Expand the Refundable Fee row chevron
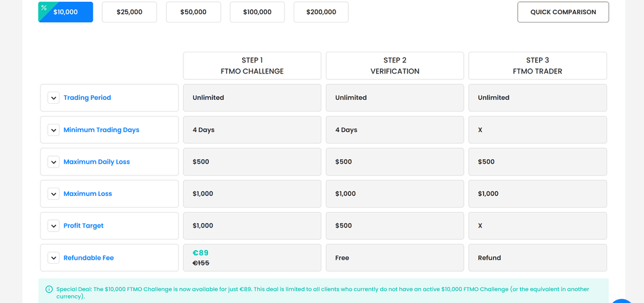 (53, 258)
